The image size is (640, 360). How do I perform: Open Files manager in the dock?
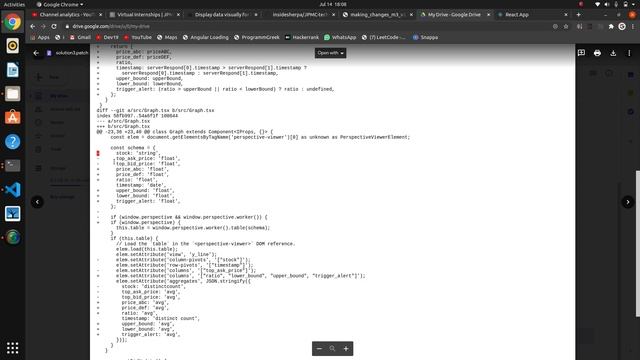(12, 94)
